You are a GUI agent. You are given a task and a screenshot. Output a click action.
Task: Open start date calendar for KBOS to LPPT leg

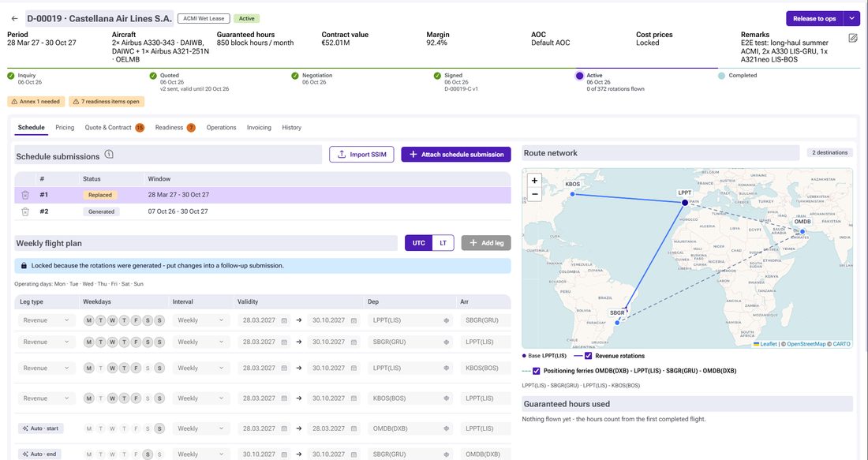click(284, 398)
